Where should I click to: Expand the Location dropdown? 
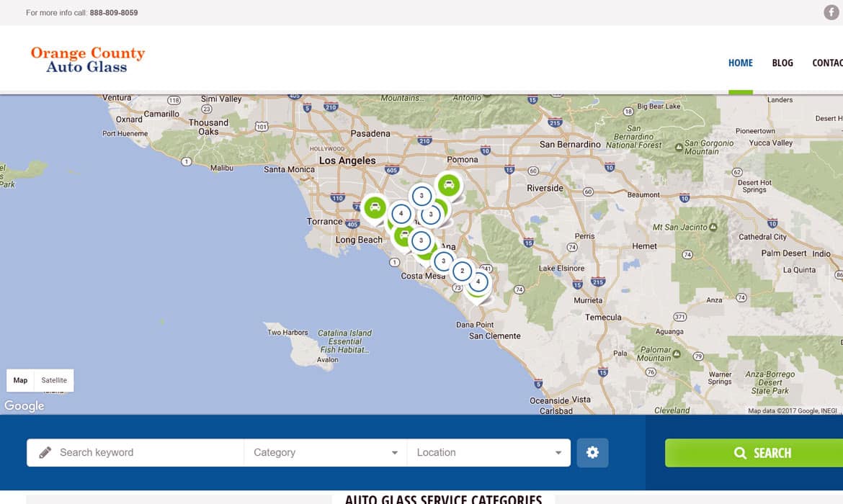[x=489, y=452]
